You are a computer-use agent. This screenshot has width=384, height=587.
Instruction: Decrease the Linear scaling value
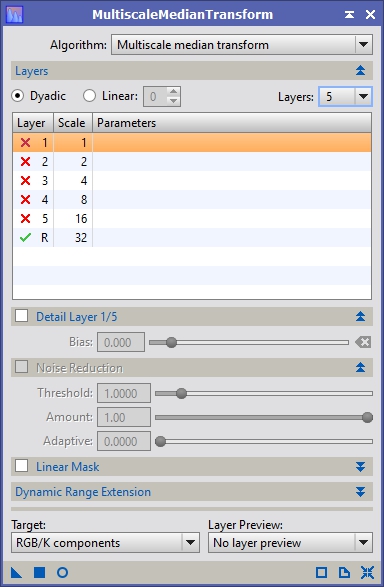click(x=173, y=101)
